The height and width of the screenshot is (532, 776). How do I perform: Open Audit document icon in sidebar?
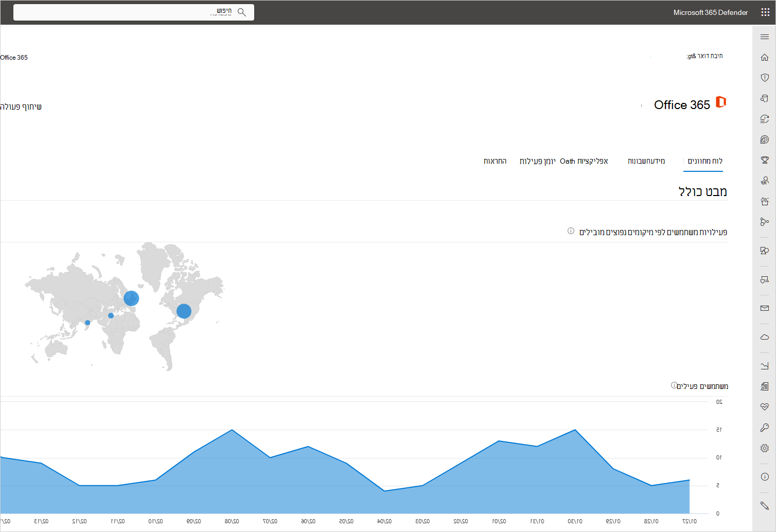765,386
